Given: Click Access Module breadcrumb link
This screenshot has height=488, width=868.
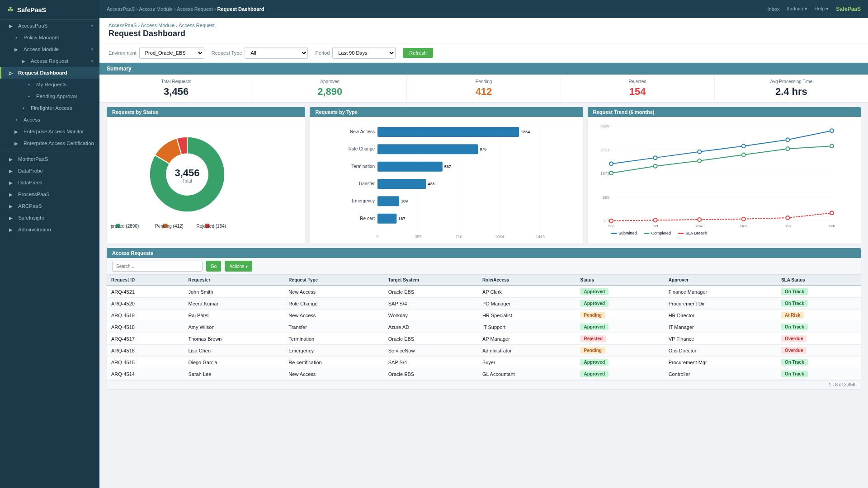Looking at the screenshot, I should [x=157, y=26].
